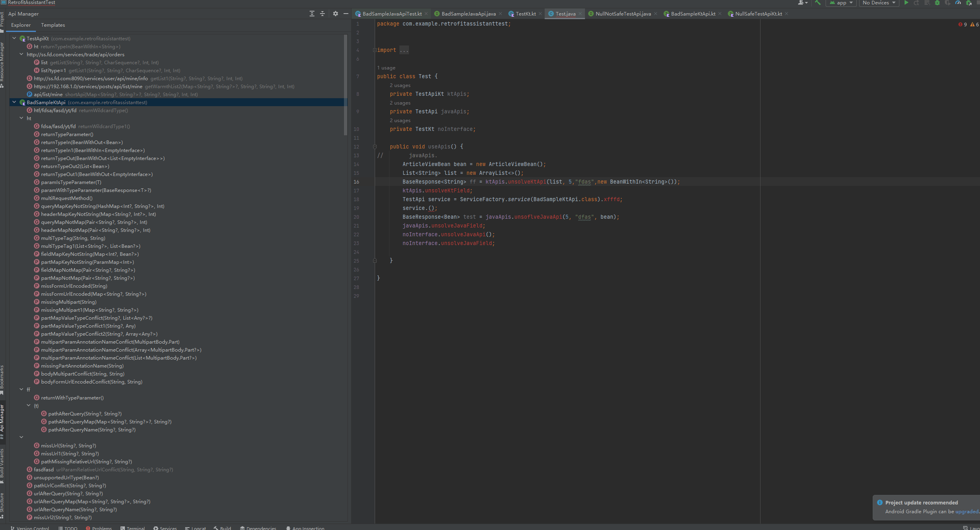The height and width of the screenshot is (530, 980).
Task: Open the Services tool window
Action: pos(165,528)
